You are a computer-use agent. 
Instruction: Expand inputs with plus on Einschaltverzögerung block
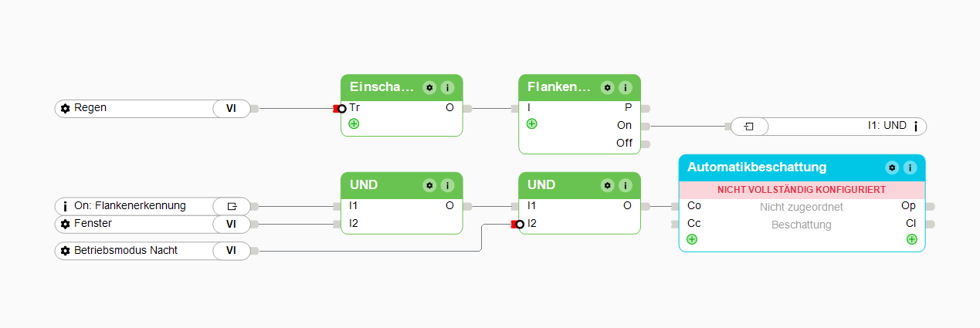coord(354,123)
